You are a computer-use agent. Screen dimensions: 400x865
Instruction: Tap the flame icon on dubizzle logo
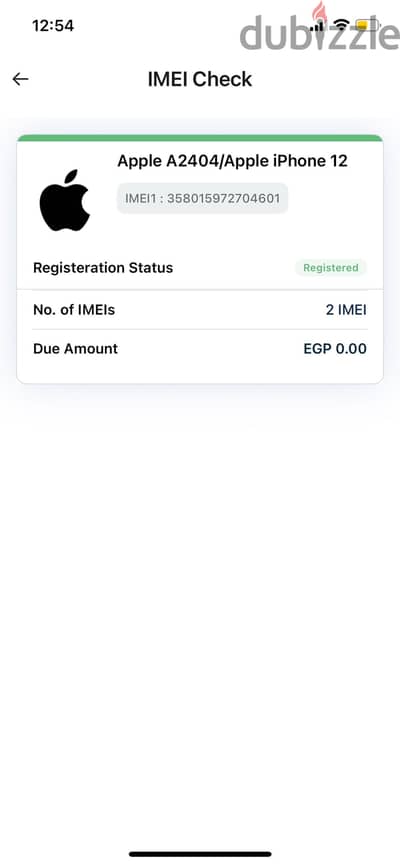pyautogui.click(x=319, y=12)
